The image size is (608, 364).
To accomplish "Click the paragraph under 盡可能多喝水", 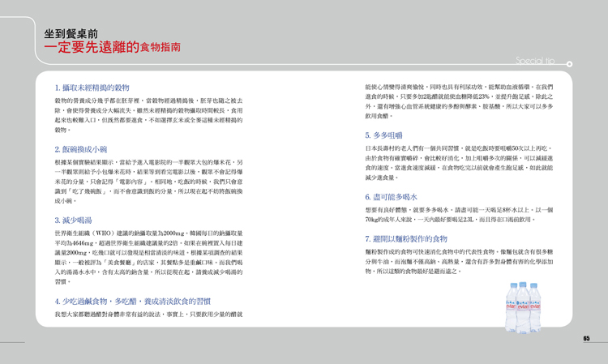I will tap(459, 214).
